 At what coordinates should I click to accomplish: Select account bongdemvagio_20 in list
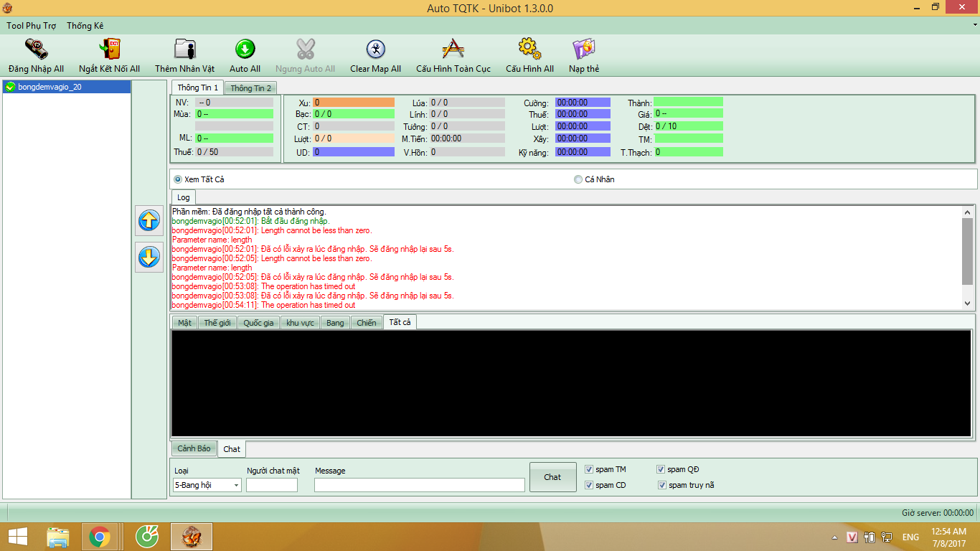coord(67,87)
